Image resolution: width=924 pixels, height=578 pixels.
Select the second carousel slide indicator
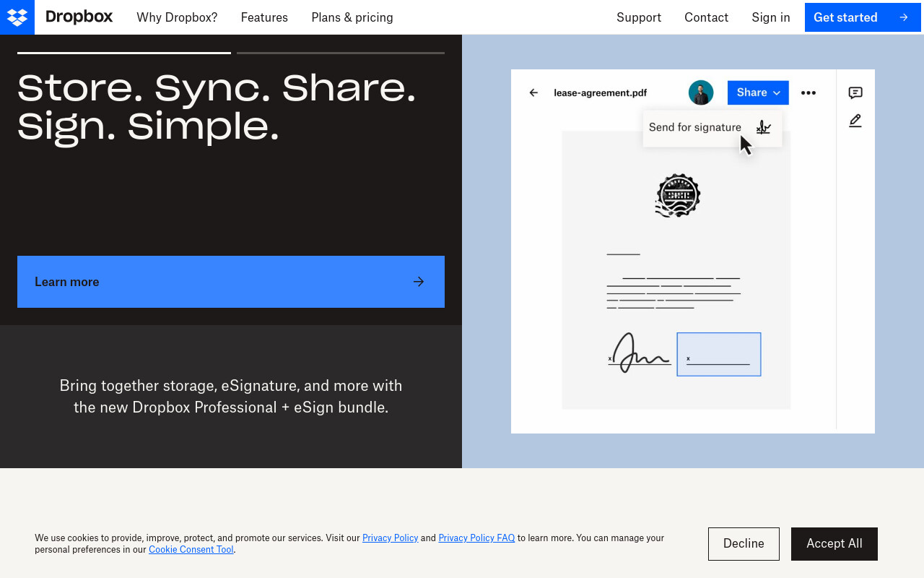(x=341, y=53)
